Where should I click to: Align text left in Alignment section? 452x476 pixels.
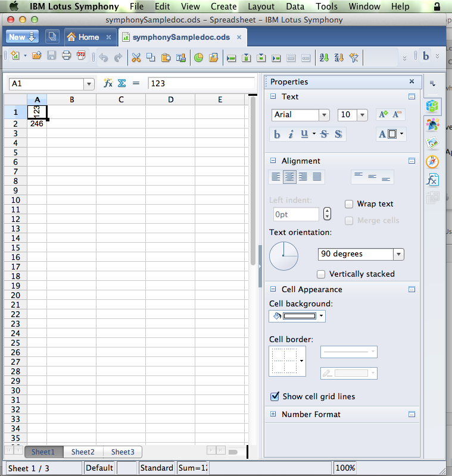pos(276,177)
